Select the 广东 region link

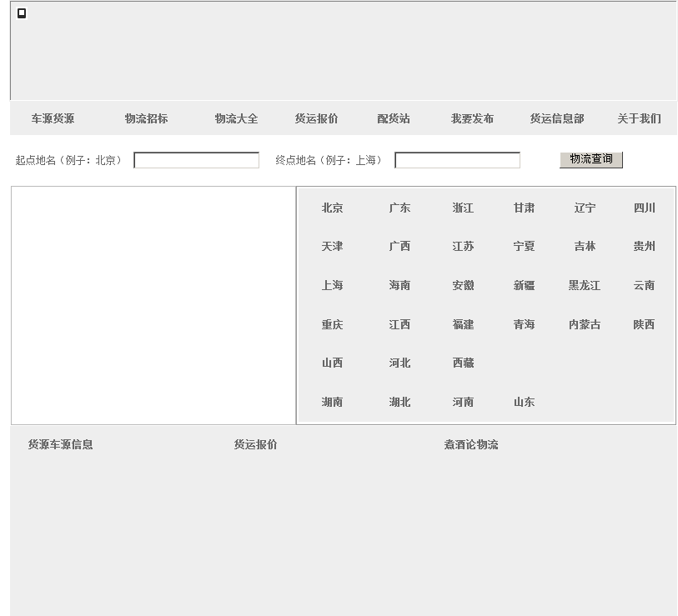coord(399,208)
